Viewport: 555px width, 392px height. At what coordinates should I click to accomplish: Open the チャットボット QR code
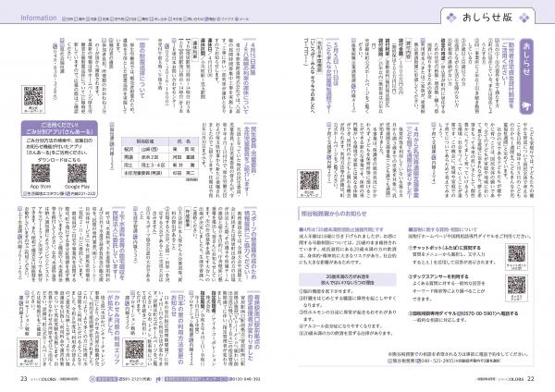[516, 254]
